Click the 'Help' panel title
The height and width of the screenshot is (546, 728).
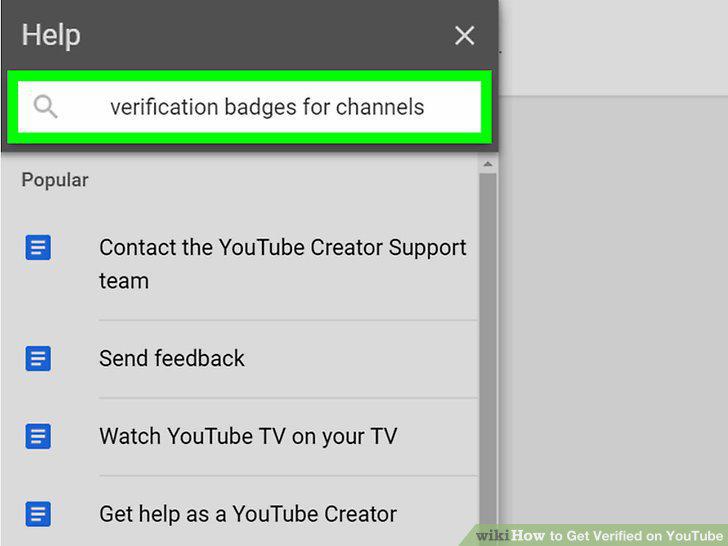click(51, 35)
